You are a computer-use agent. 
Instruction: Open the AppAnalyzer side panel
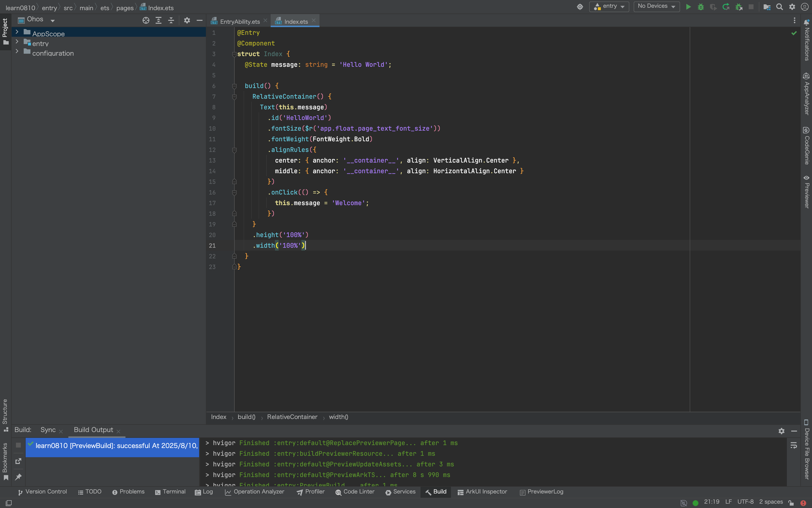click(x=806, y=94)
